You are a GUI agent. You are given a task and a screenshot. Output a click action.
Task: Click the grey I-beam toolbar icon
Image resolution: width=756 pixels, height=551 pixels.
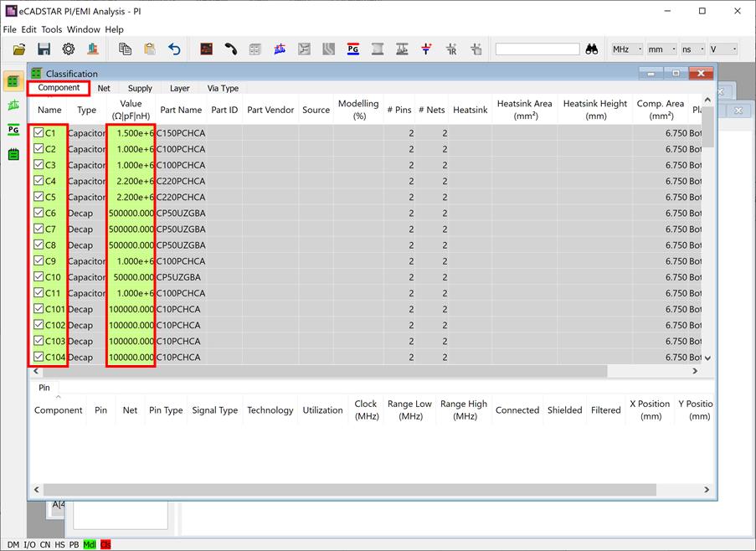click(x=378, y=49)
